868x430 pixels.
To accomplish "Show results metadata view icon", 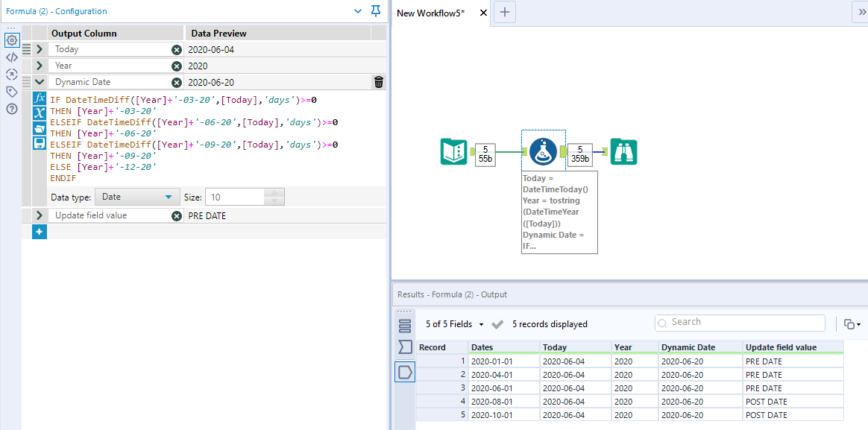I will click(405, 347).
